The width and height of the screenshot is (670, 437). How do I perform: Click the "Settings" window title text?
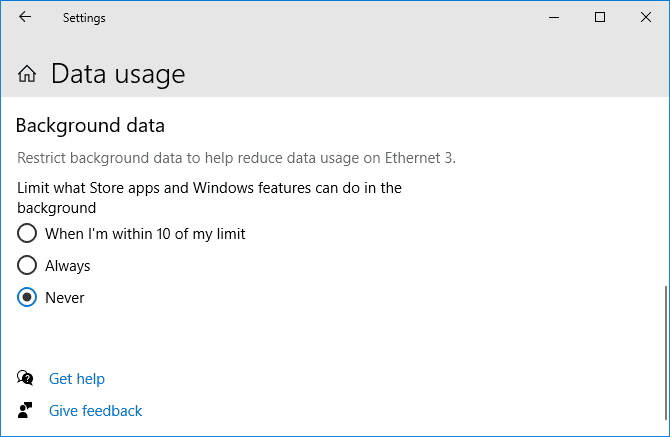point(84,18)
